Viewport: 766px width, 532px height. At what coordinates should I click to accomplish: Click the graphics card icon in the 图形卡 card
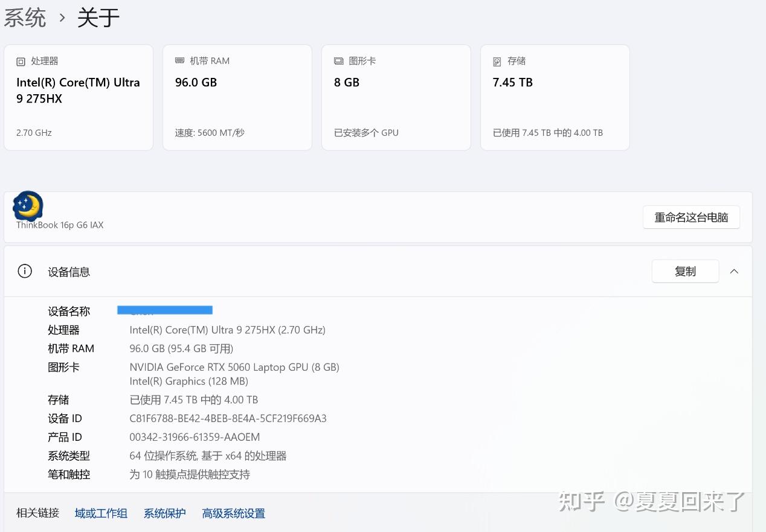tap(339, 61)
